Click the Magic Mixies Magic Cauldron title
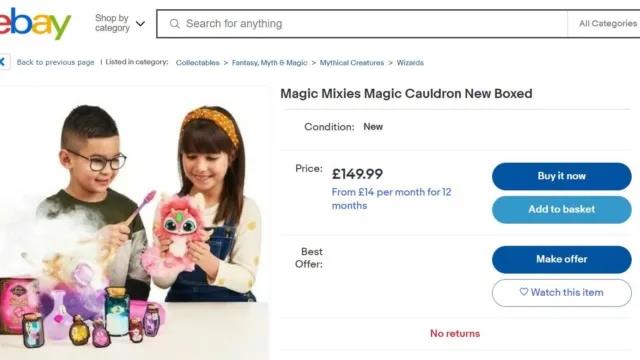 tap(406, 93)
